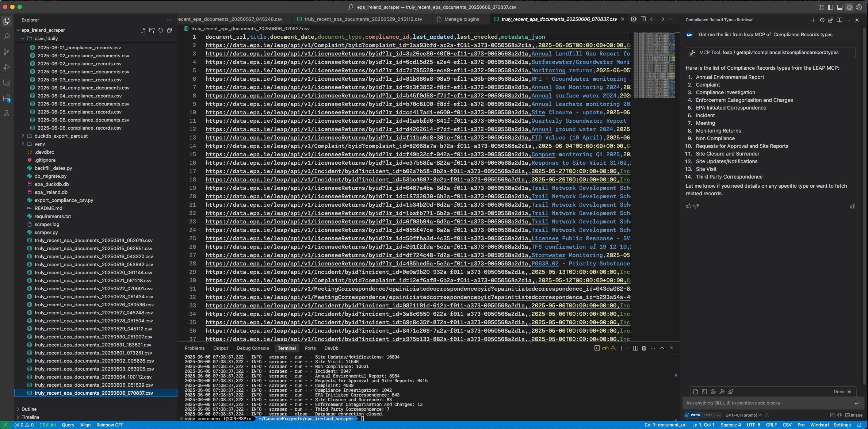
Task: Click the rocket deploy icon in chat
Action: coord(731,392)
